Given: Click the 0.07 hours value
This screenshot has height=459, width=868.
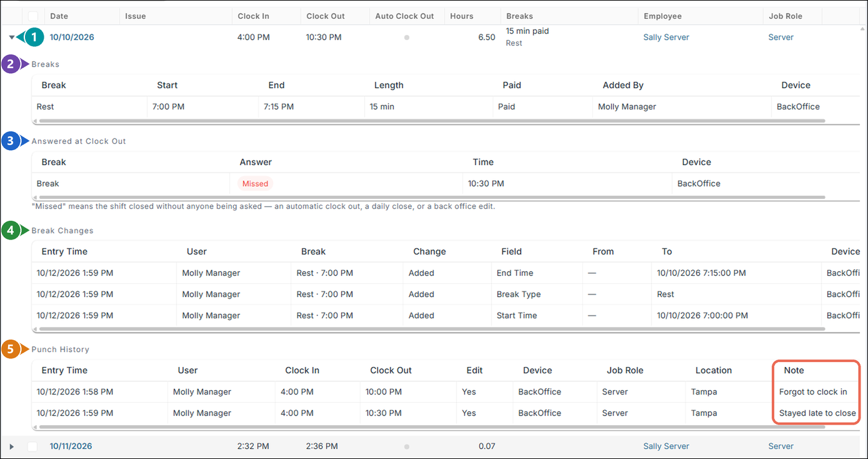Looking at the screenshot, I should (x=487, y=446).
